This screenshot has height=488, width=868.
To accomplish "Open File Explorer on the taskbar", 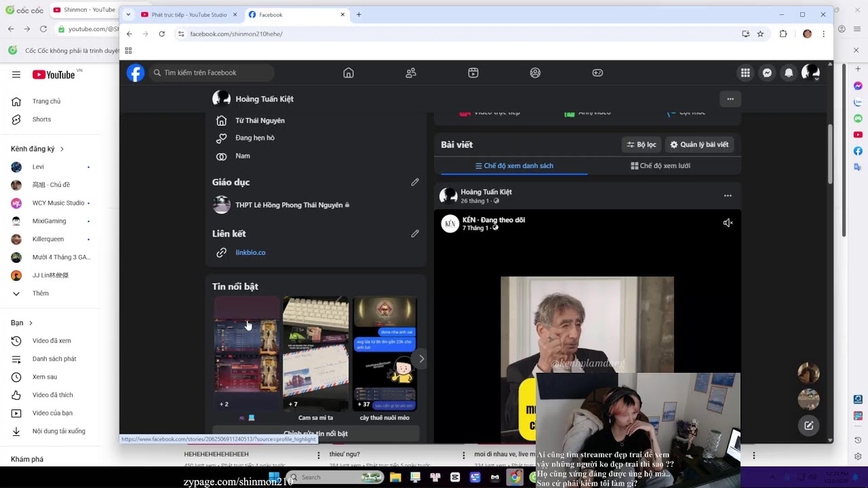I will point(395,477).
